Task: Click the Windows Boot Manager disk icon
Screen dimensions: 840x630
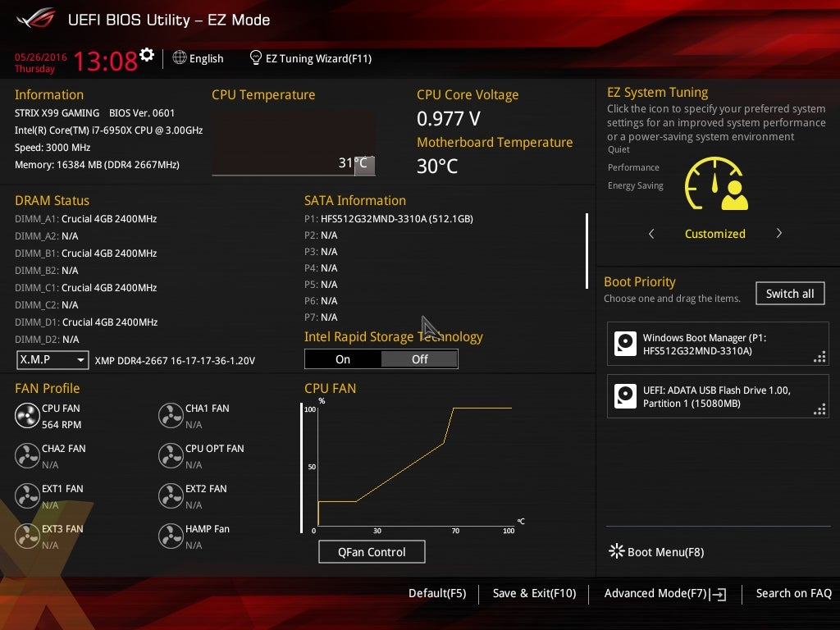Action: 626,344
